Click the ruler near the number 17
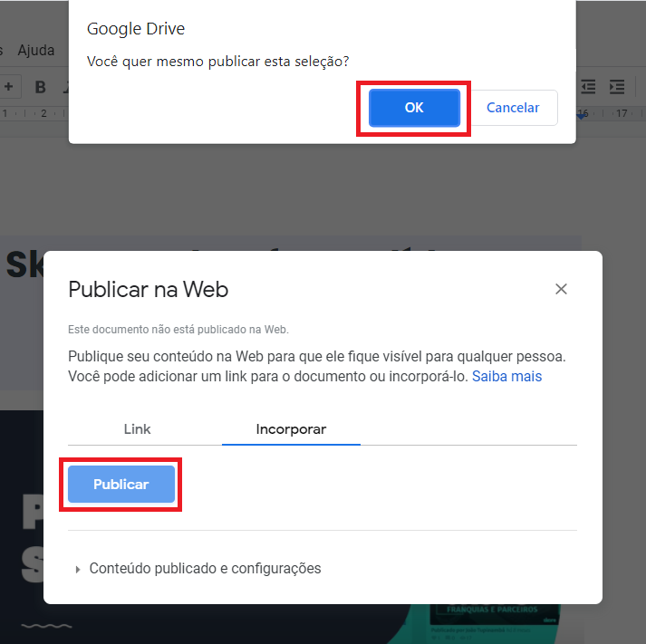Viewport: 646px width, 644px height. 622,113
